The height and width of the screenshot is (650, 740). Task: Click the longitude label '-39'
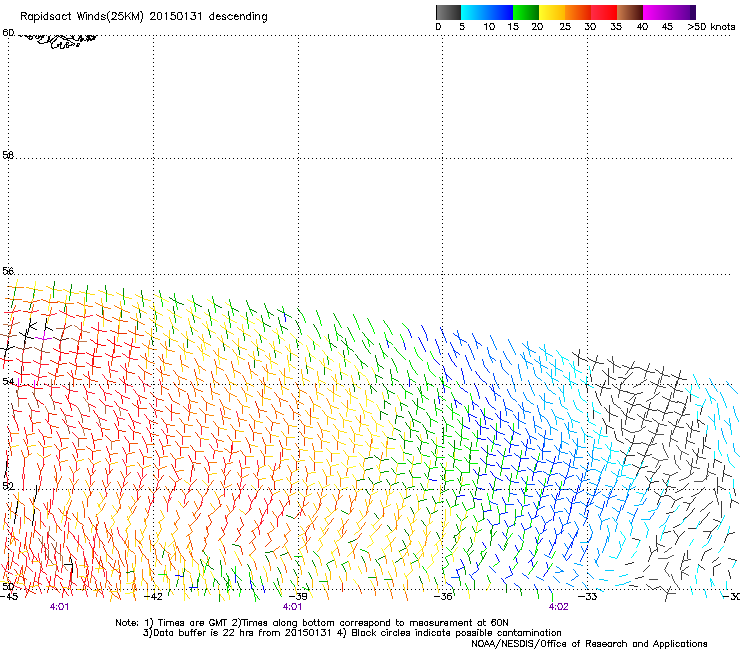click(298, 596)
